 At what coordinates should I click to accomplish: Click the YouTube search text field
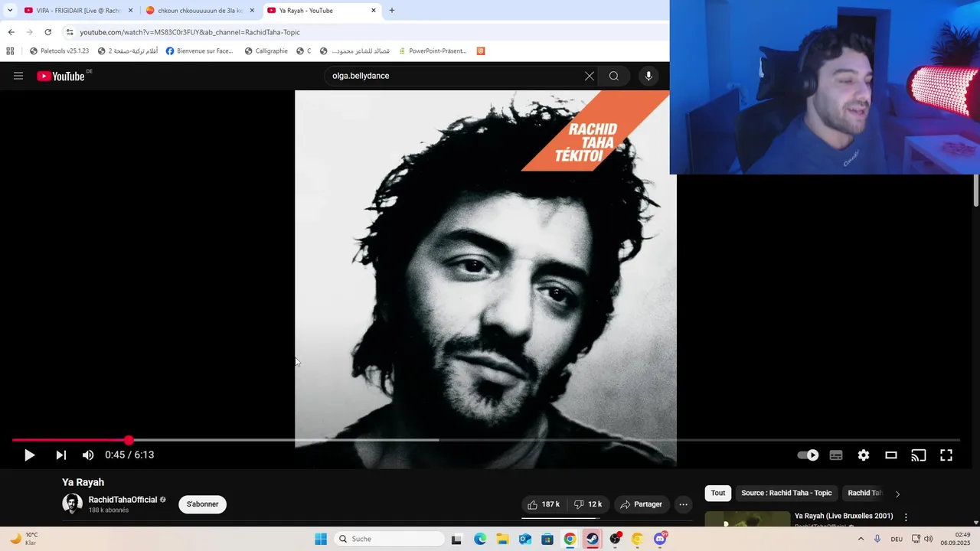455,76
